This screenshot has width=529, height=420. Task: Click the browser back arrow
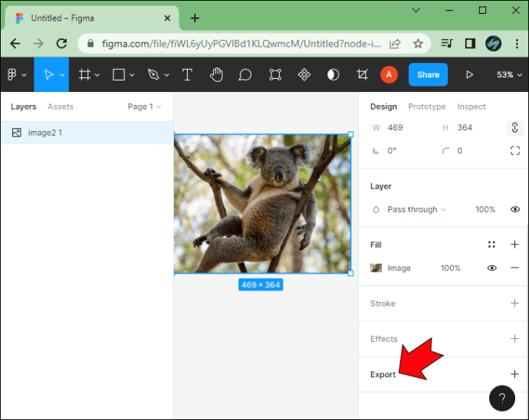tap(15, 44)
